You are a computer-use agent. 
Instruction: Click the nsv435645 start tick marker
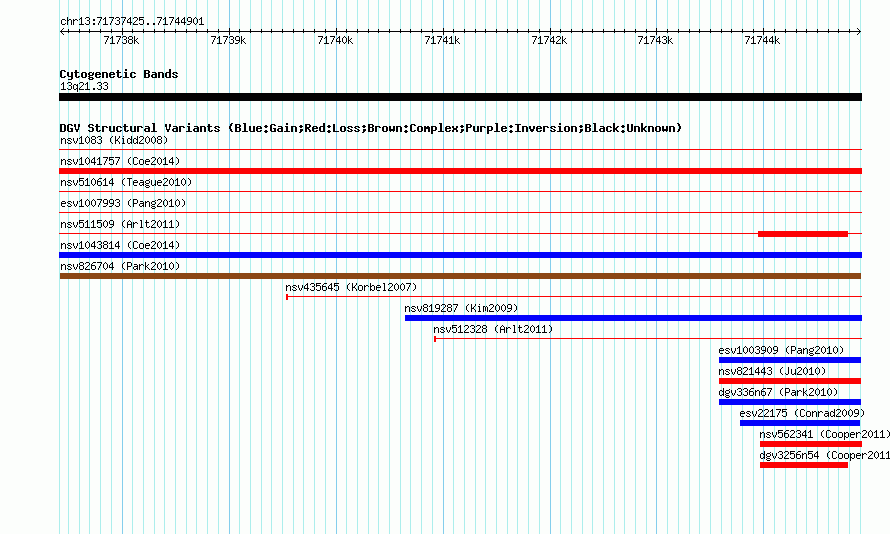point(287,297)
